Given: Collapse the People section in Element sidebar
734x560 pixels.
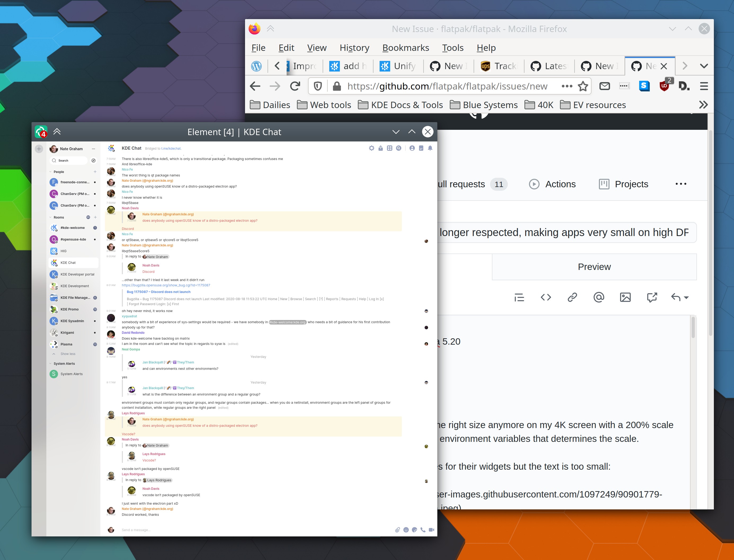Looking at the screenshot, I should pyautogui.click(x=51, y=172).
